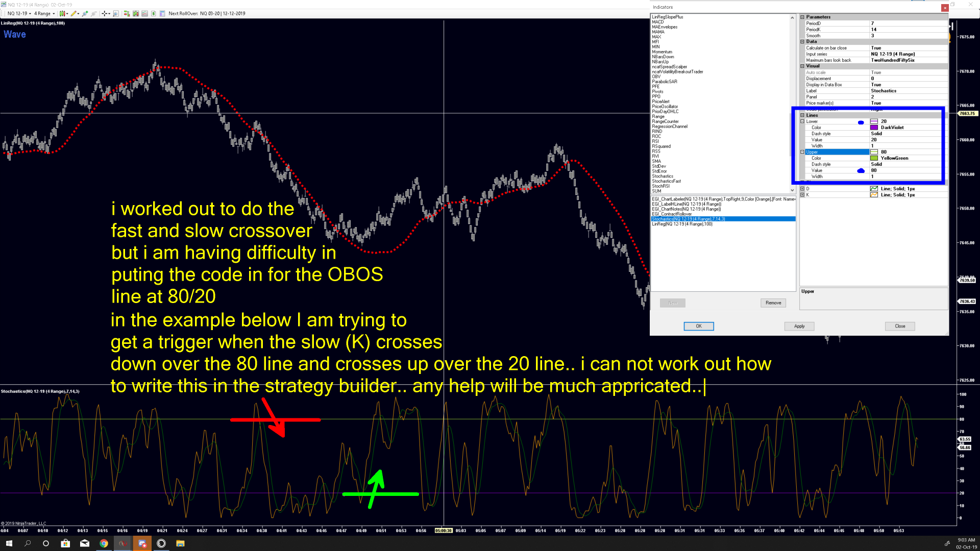
Task: Open the Chart Trader toolbar icon
Action: (x=127, y=14)
